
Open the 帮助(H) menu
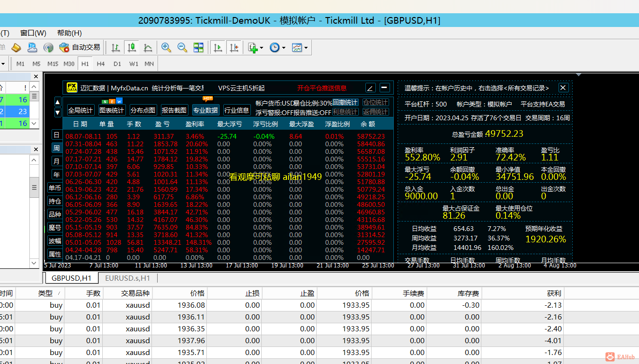(70, 33)
